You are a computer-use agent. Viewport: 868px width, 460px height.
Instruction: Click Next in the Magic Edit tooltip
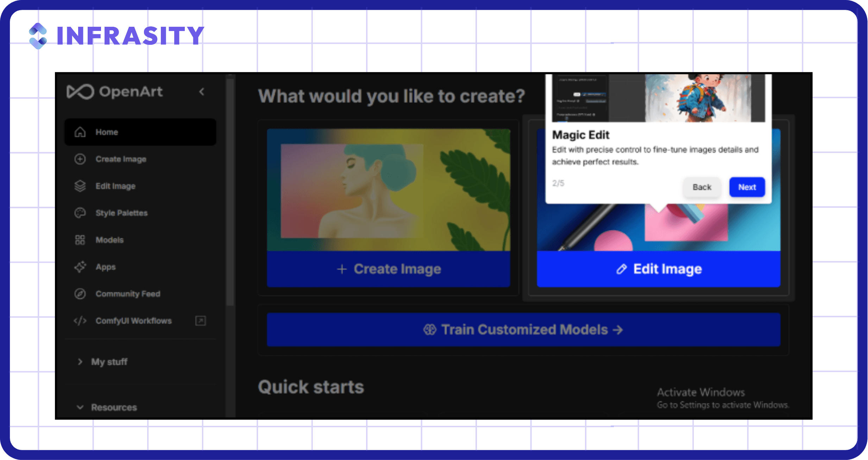coord(747,187)
